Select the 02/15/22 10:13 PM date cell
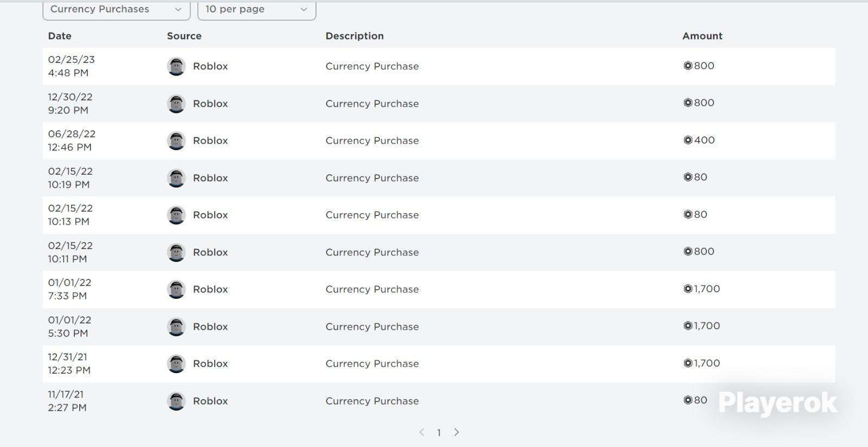The width and height of the screenshot is (868, 447). pyautogui.click(x=71, y=215)
